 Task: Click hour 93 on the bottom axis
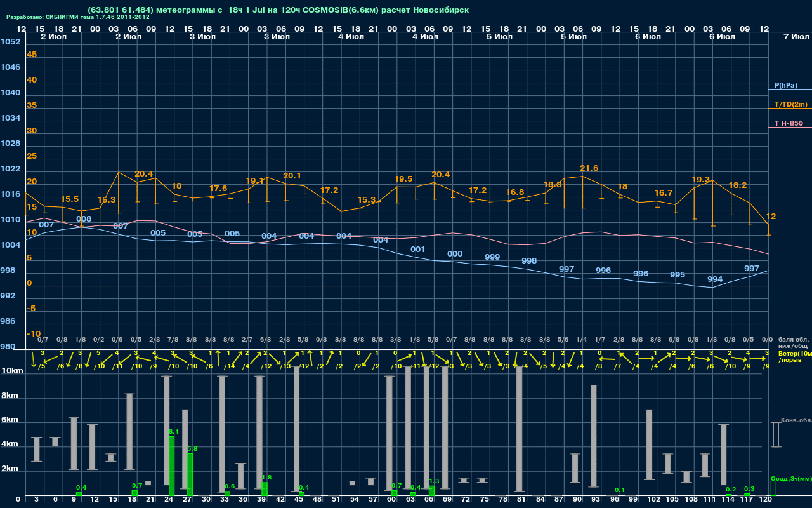coord(596,500)
